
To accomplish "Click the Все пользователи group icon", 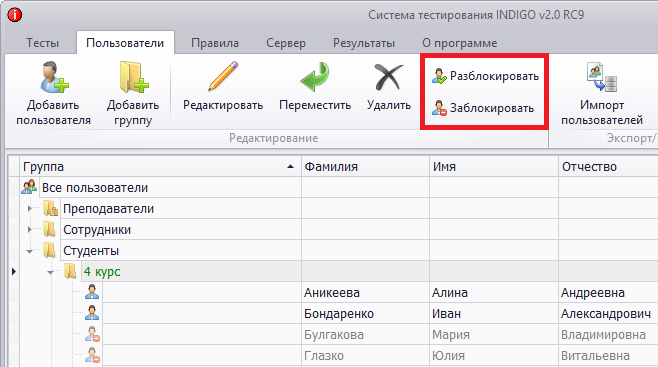I will (x=29, y=187).
